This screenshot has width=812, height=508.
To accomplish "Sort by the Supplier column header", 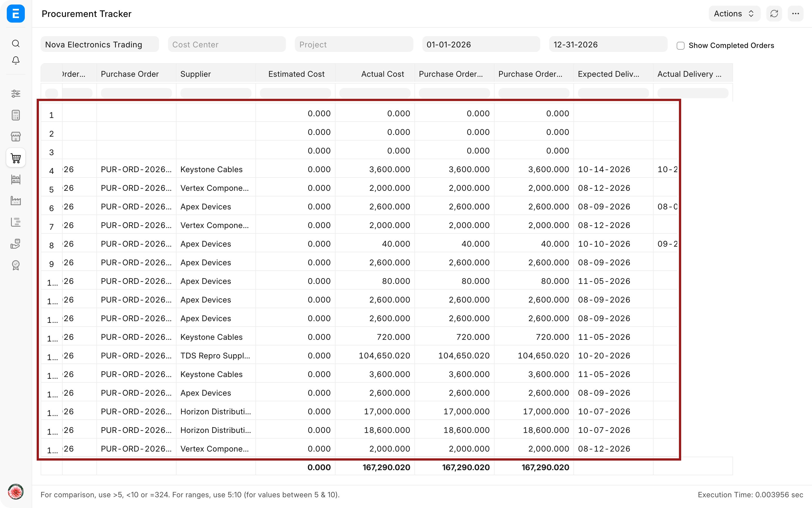I will 216,74.
